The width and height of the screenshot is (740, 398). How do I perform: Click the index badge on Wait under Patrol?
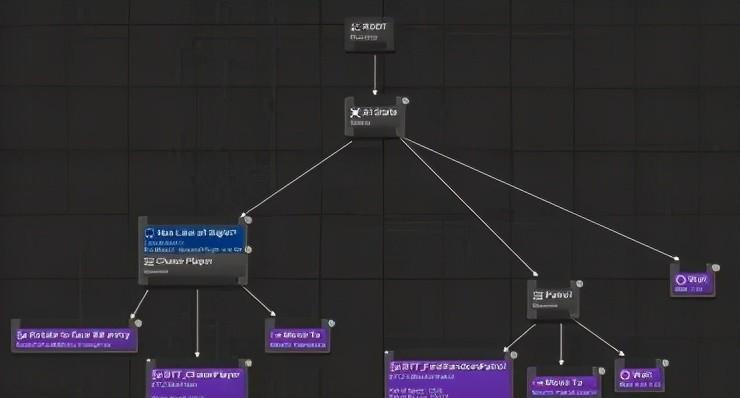tap(665, 363)
